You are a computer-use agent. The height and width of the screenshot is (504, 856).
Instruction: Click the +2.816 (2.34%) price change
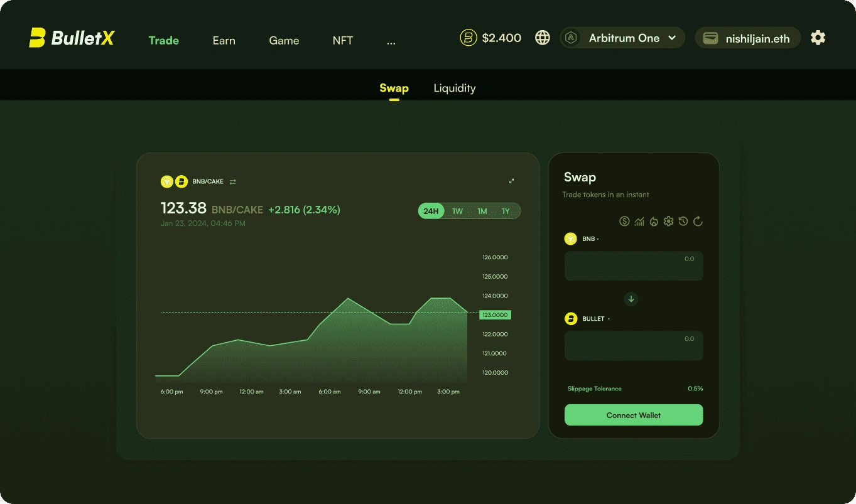click(304, 210)
